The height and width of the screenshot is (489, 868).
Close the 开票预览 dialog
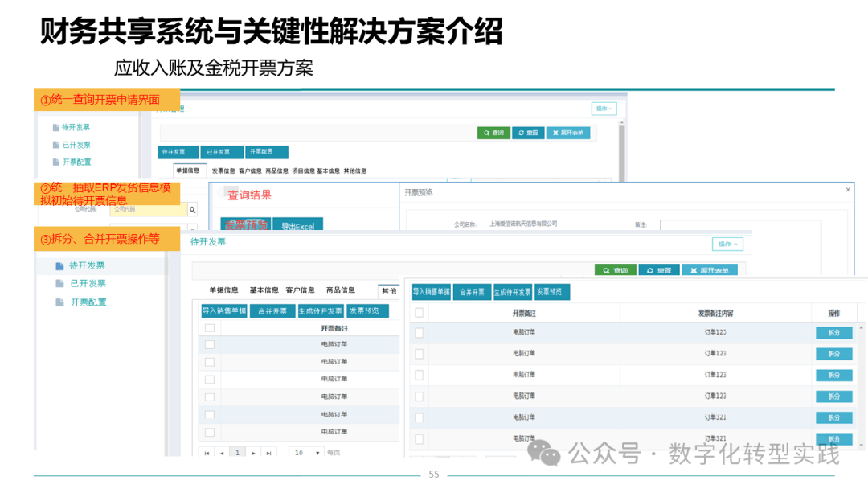[x=848, y=190]
